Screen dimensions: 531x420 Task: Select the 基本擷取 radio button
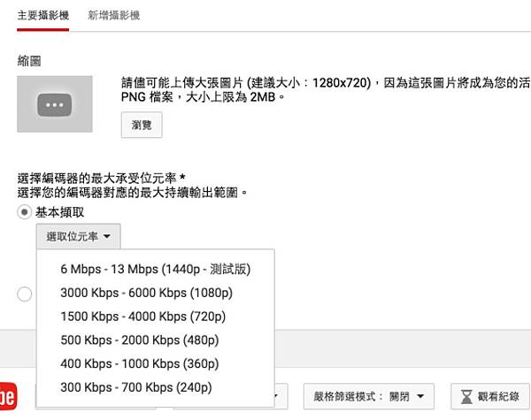[24, 212]
